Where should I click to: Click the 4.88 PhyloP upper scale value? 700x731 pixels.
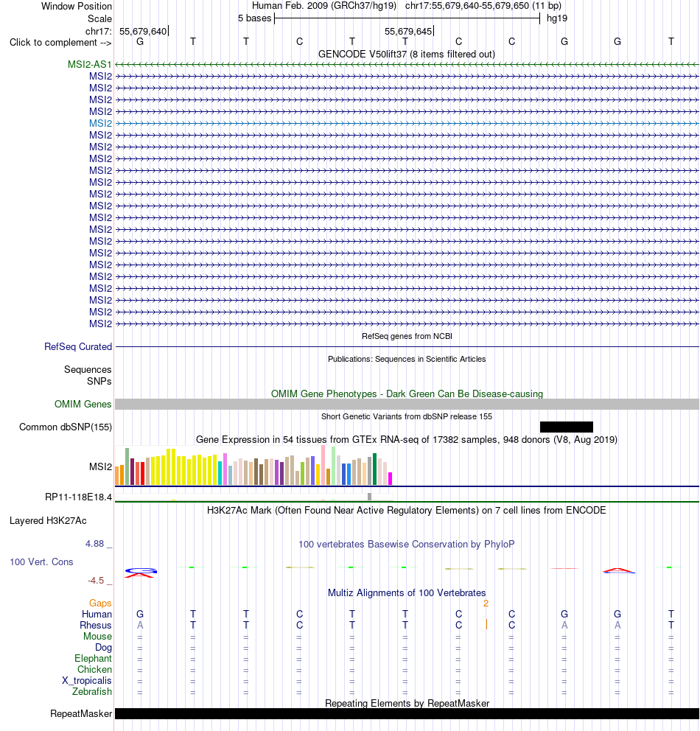click(94, 544)
